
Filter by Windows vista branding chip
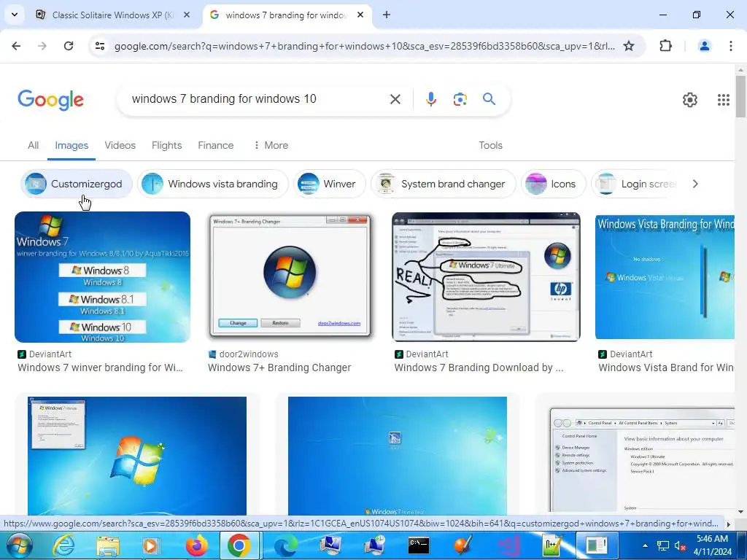(x=213, y=184)
